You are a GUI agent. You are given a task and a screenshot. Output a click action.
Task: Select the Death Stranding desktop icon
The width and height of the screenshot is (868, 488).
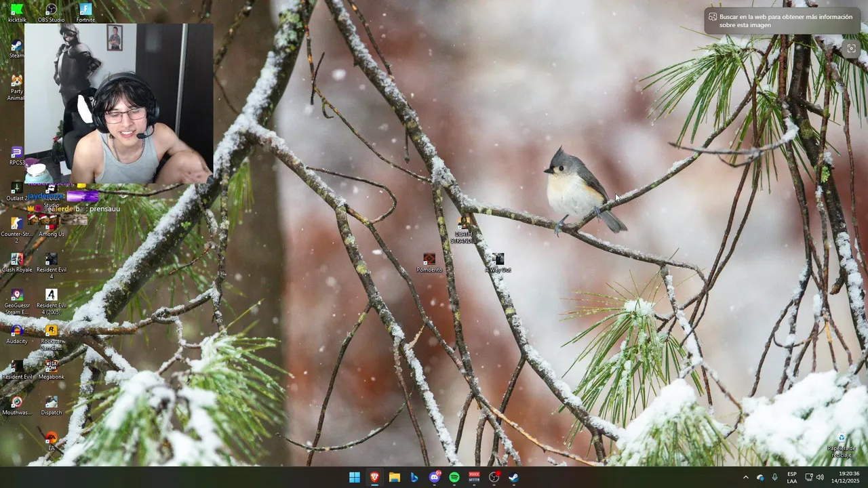[464, 230]
